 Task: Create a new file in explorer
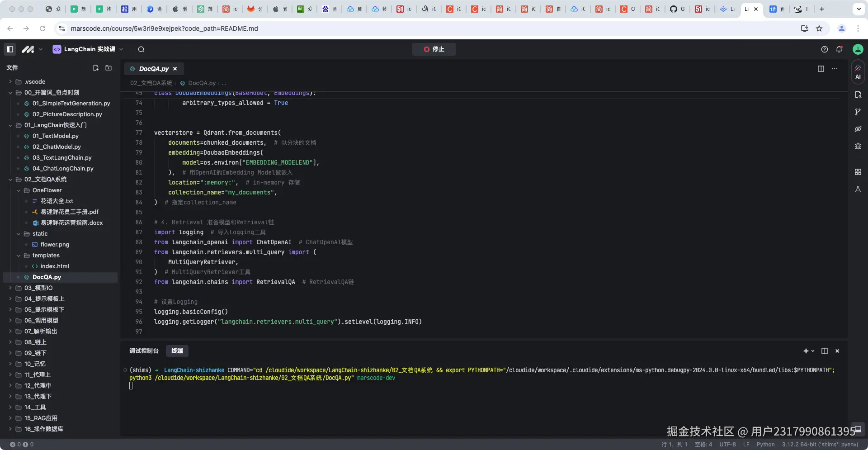pos(96,68)
